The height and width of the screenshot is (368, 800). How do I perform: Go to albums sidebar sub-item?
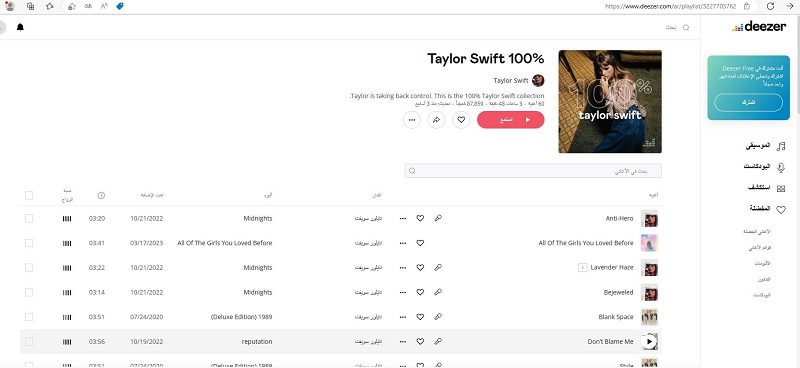pos(763,263)
